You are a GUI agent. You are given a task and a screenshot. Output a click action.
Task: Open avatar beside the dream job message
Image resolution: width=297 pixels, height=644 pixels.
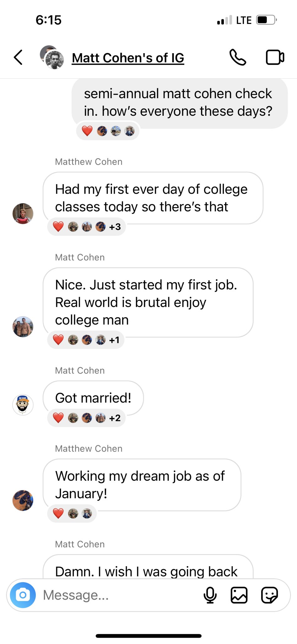23,500
